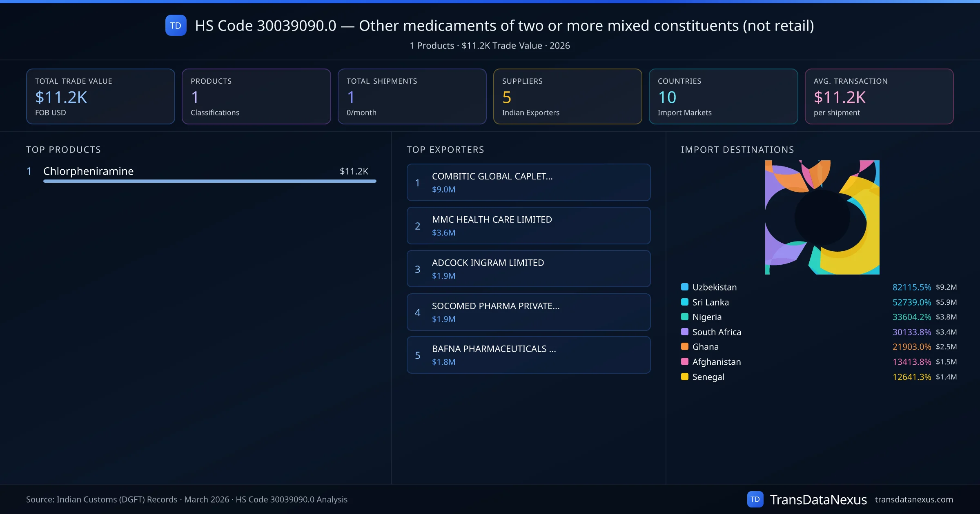980x514 pixels.
Task: Open the Total Trade Value card
Action: pyautogui.click(x=100, y=96)
